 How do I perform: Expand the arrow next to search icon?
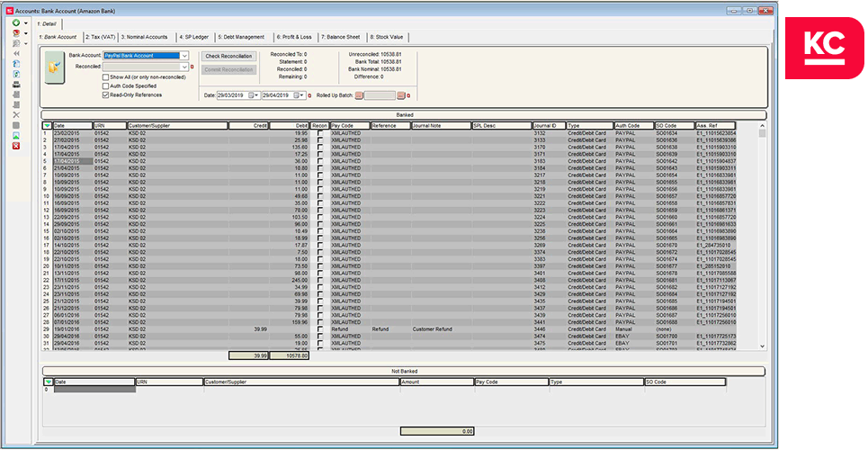25,43
